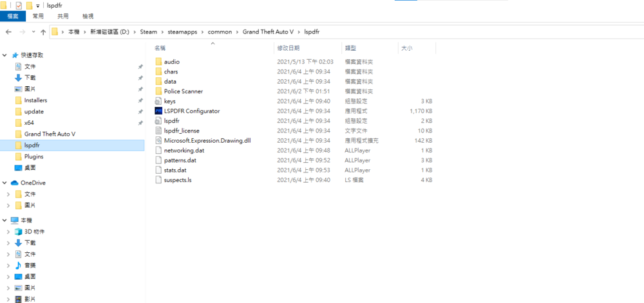Click 本機 in the address breadcrumb
Image resolution: width=644 pixels, height=303 pixels.
(x=73, y=32)
